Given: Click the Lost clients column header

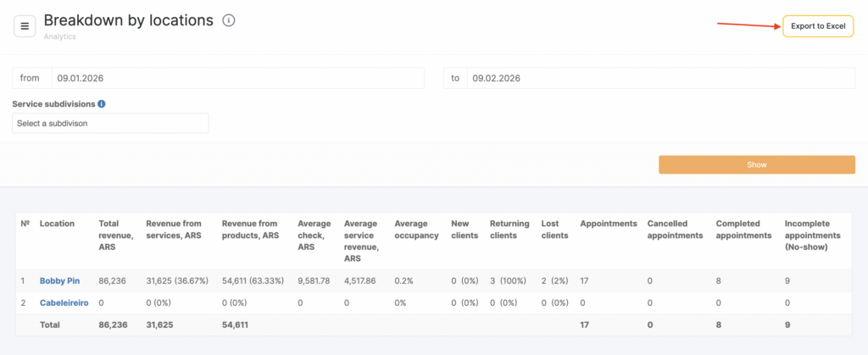Looking at the screenshot, I should pyautogui.click(x=555, y=230).
